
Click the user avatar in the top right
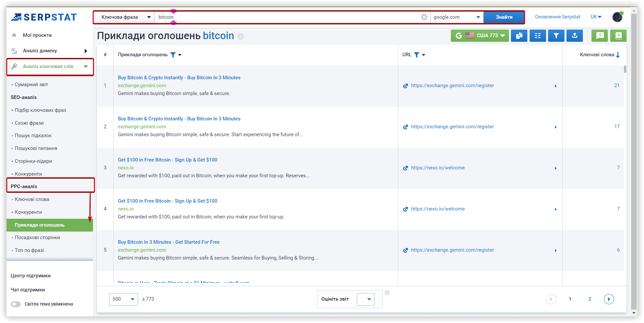click(x=617, y=17)
